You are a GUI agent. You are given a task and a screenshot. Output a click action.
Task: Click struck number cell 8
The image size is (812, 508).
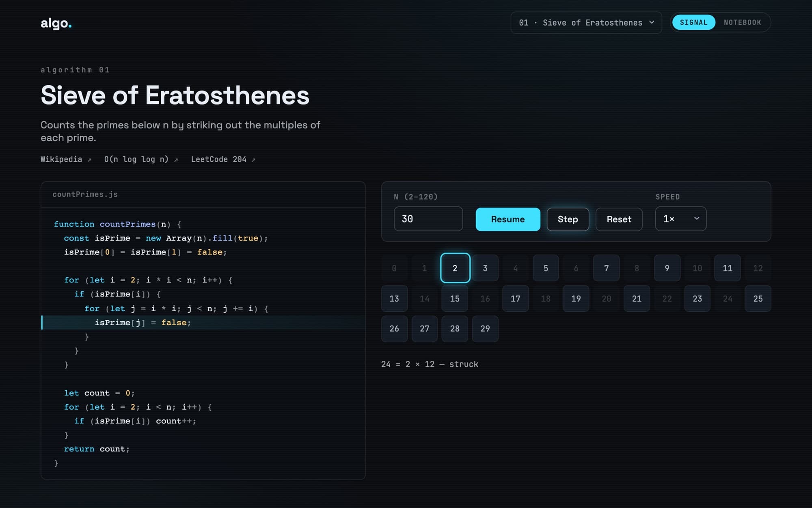(x=637, y=268)
